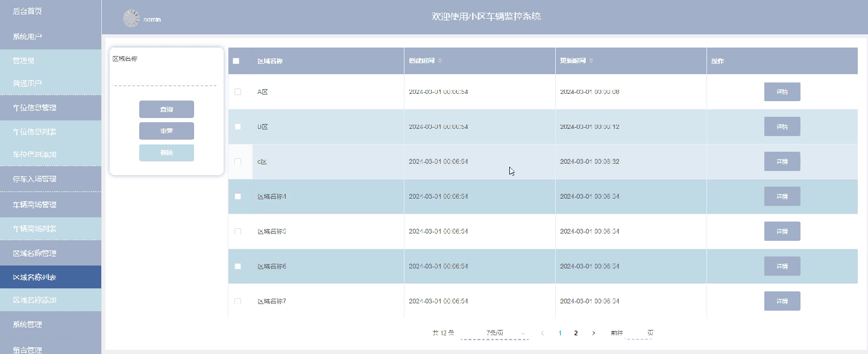Open 详情 for c区 row
Image resolution: width=868 pixels, height=354 pixels.
pyautogui.click(x=782, y=161)
